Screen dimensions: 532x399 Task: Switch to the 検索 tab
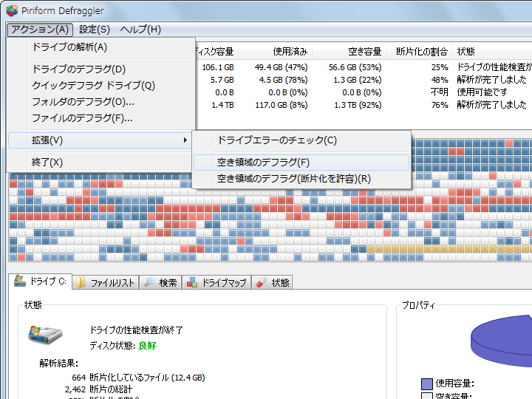coord(160,282)
